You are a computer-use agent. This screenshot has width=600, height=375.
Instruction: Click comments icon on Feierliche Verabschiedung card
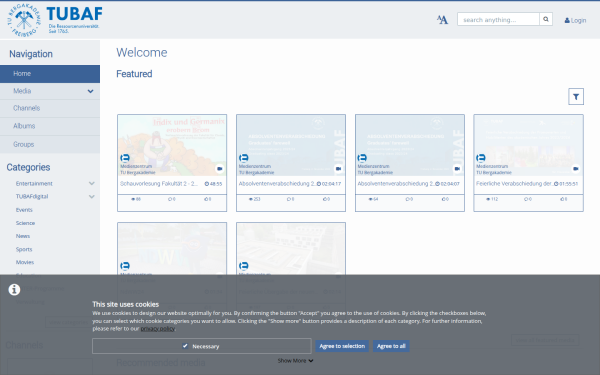pyautogui.click(x=526, y=199)
